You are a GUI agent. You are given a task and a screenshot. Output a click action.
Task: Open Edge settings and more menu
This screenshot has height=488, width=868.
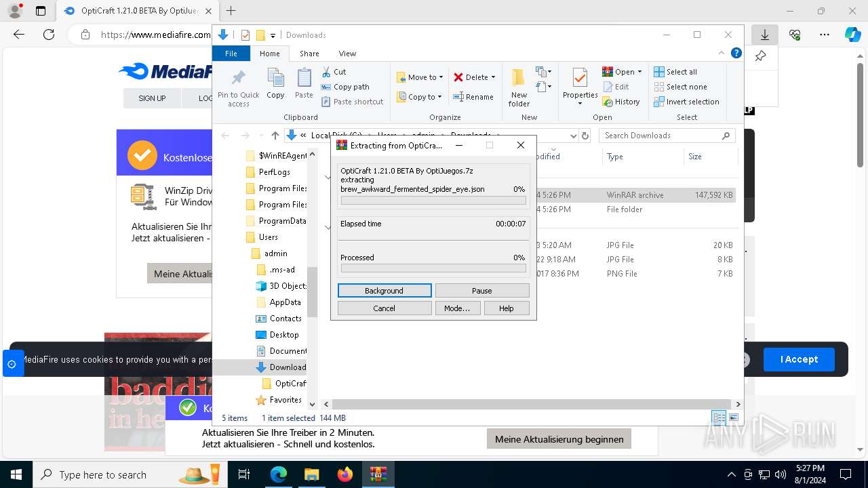click(824, 35)
